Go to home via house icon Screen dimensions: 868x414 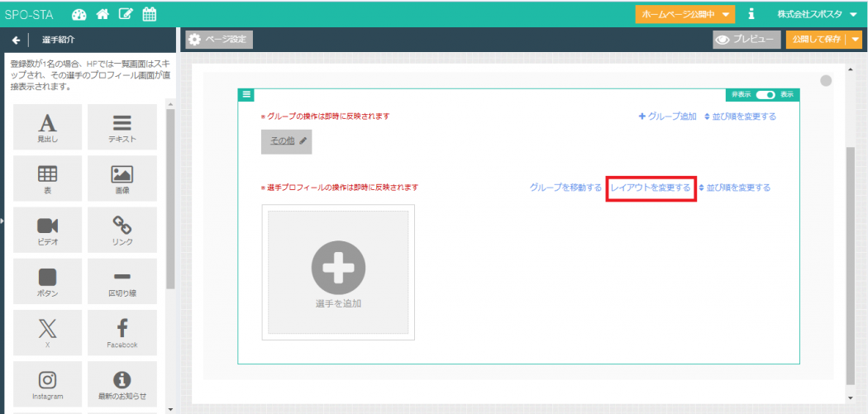pos(103,14)
